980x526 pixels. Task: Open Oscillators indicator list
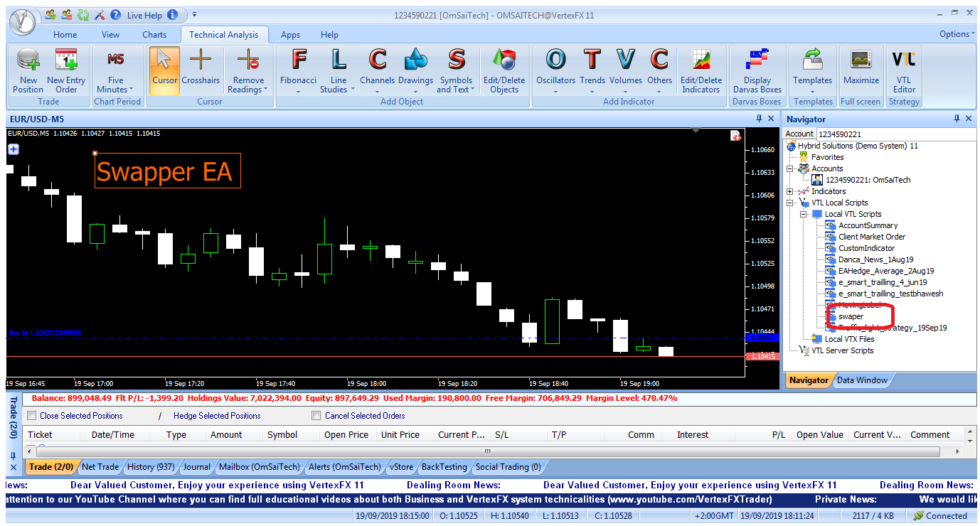pos(555,71)
